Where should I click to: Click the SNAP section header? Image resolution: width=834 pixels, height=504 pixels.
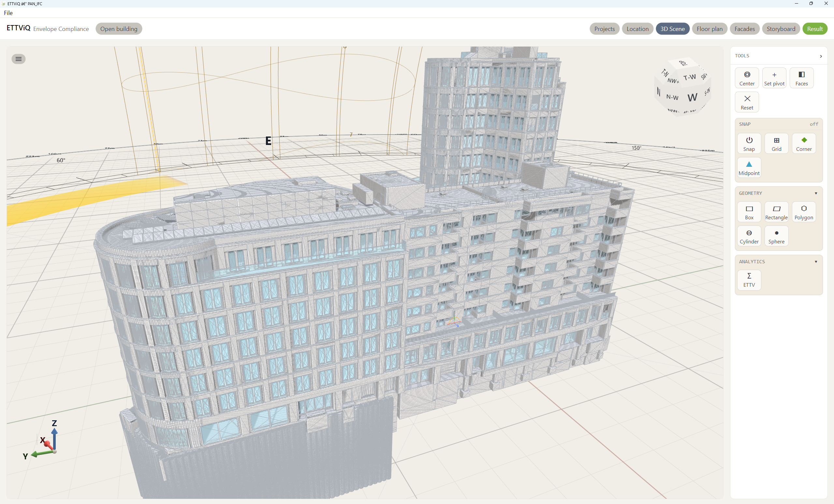(x=779, y=124)
